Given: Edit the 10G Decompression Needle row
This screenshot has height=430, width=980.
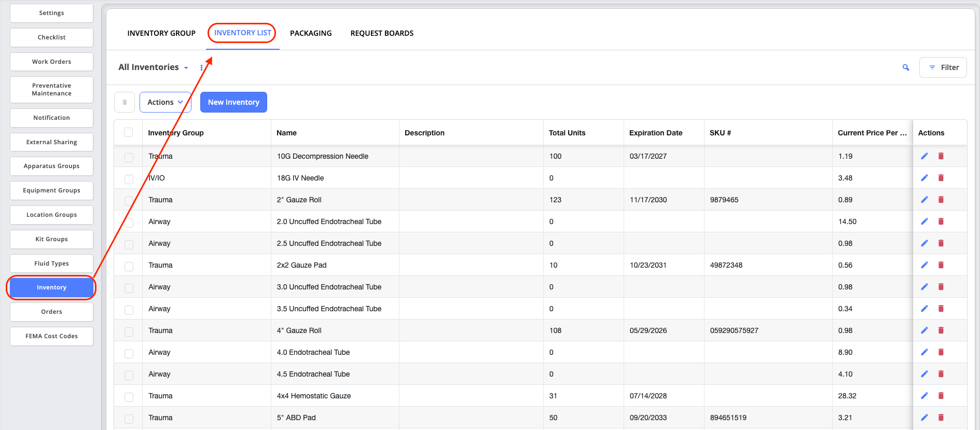Looking at the screenshot, I should point(924,156).
